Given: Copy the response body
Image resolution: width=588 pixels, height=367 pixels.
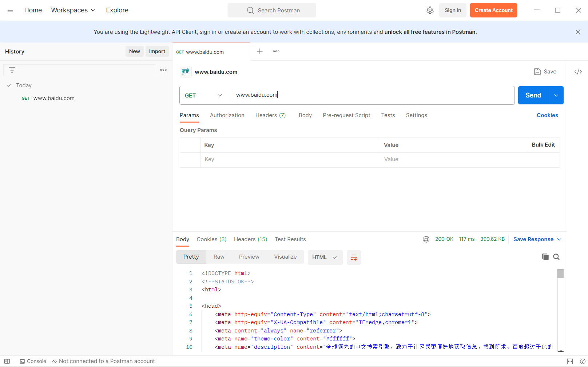Looking at the screenshot, I should pos(545,257).
